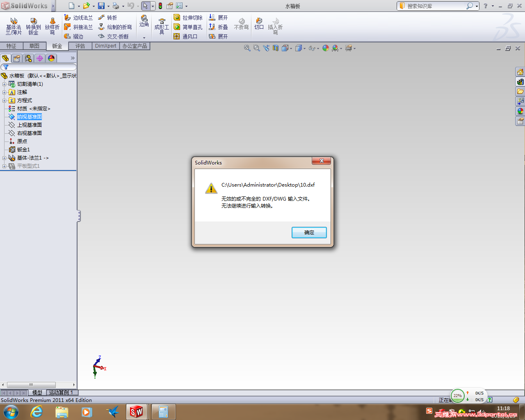Select 上视基准面 in the feature tree
The width and height of the screenshot is (525, 420).
point(30,125)
